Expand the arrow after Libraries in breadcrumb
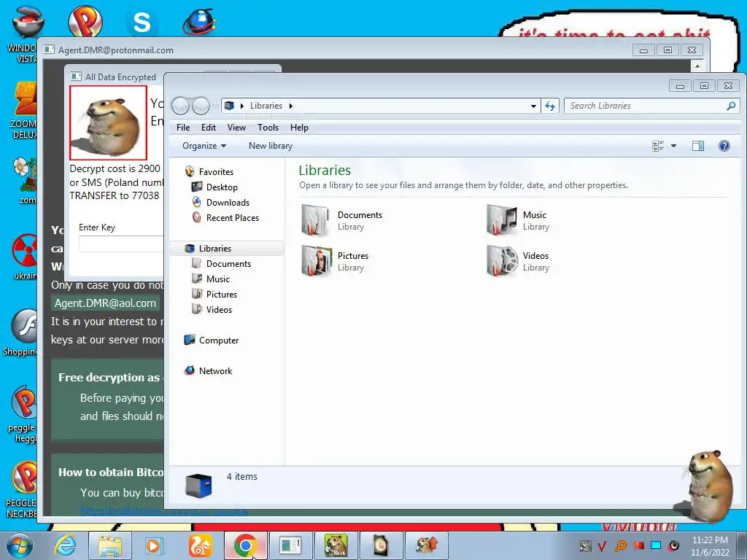Screen dimensions: 747x560 tap(290, 106)
